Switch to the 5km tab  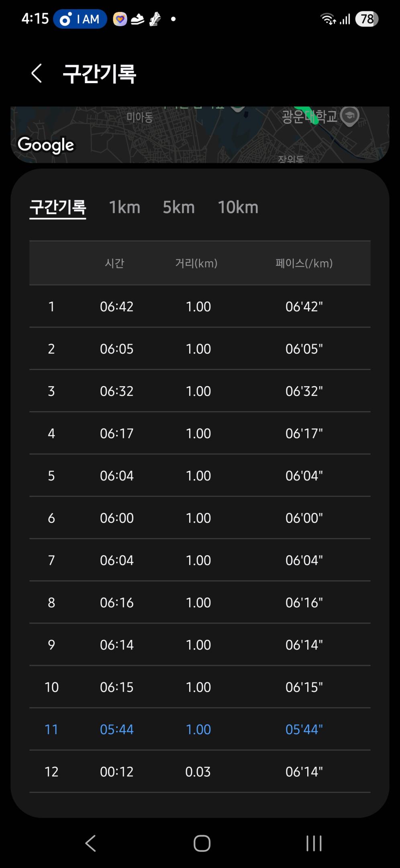click(179, 207)
